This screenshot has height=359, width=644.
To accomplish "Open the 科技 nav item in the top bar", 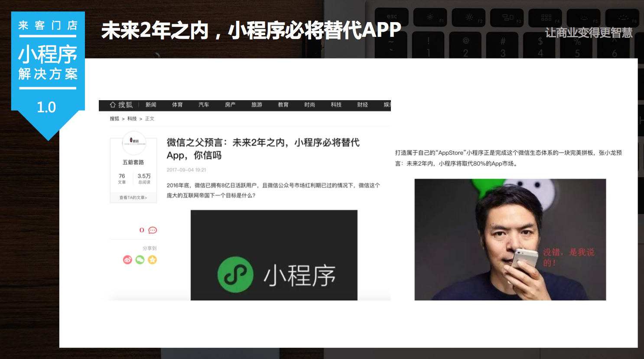I will click(x=336, y=105).
